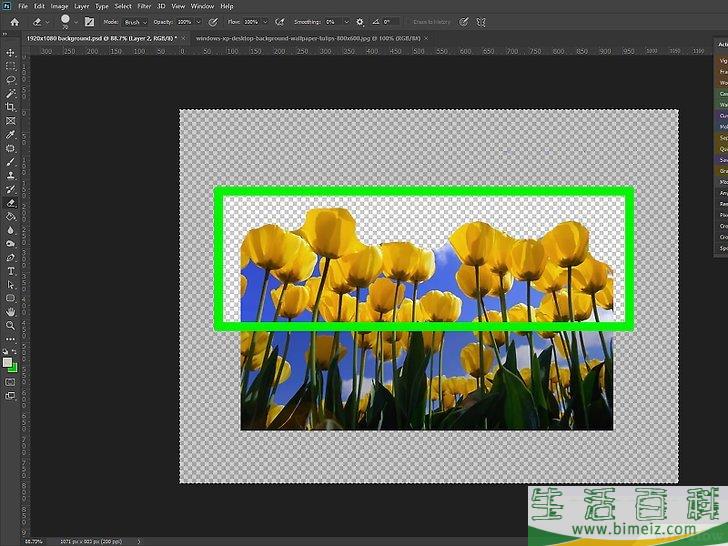This screenshot has width=728, height=546.
Task: Select the Hand tool
Action: coord(10,312)
